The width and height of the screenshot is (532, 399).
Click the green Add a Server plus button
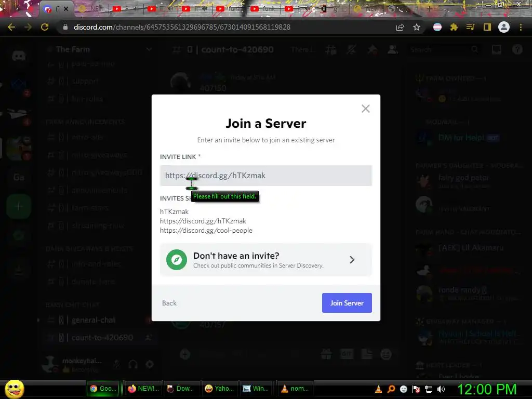pos(19,206)
